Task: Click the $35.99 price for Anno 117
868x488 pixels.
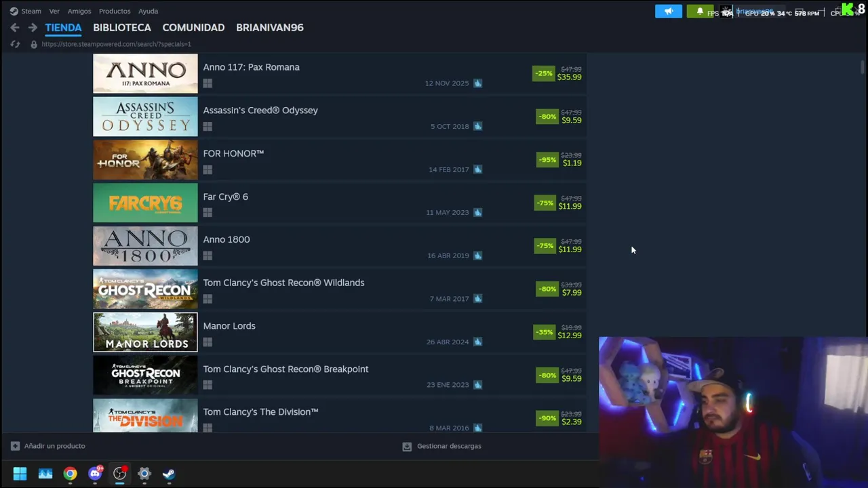Action: [x=569, y=77]
